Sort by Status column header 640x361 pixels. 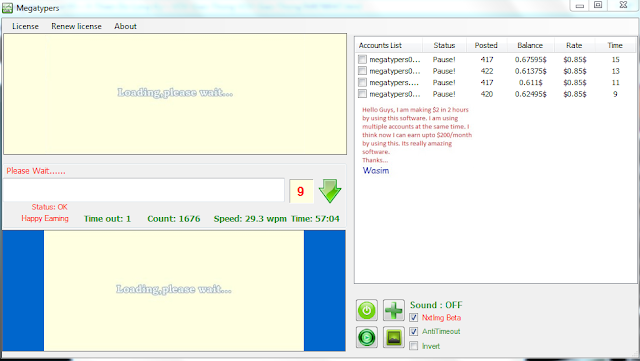click(444, 45)
